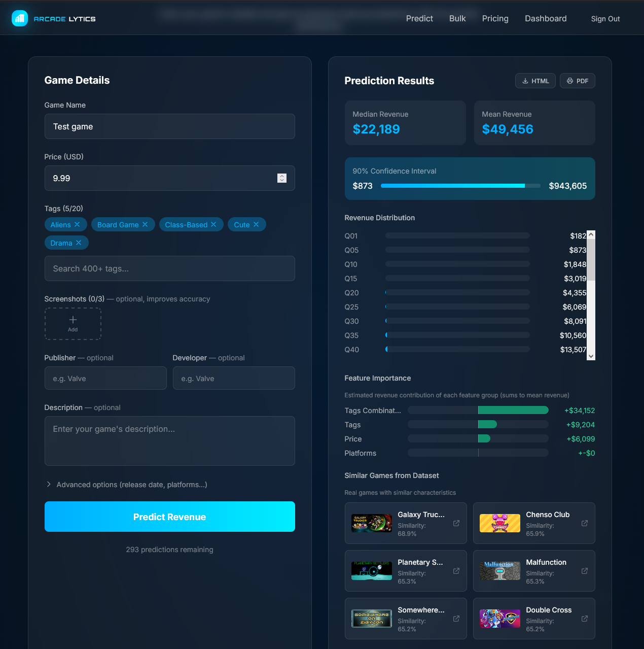
Task: Click the upper bound value $943,605
Action: [568, 186]
